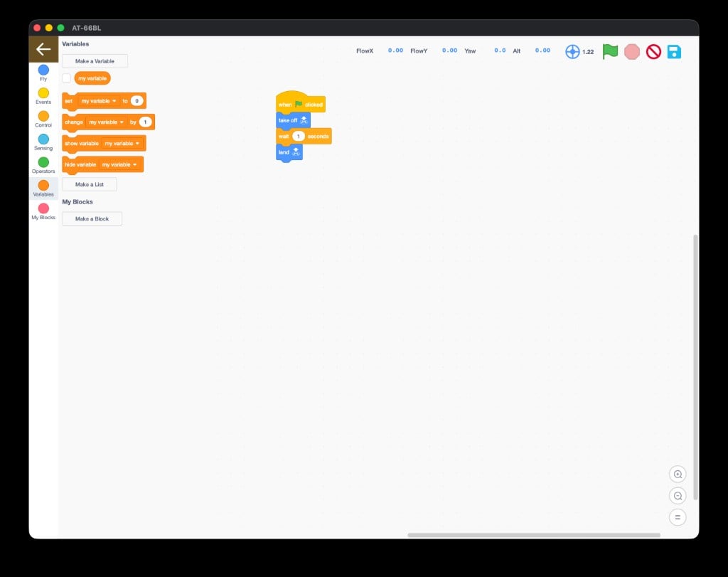Viewport: 728px width, 577px height.
Task: Click the 1.22 value next to target
Action: 588,52
